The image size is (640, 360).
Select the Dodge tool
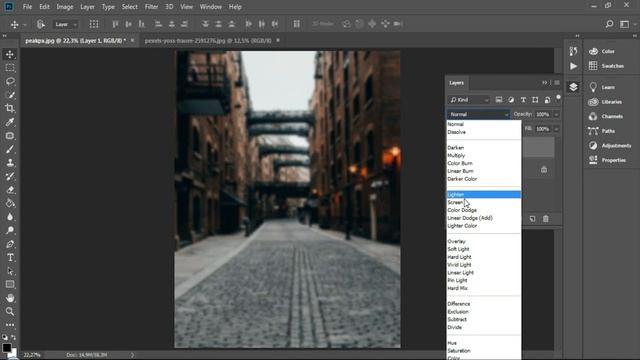click(10, 230)
